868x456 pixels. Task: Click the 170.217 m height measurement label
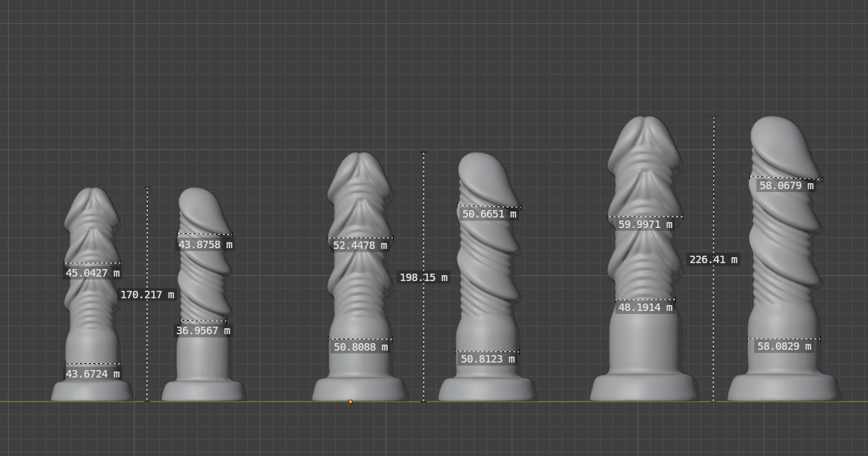pyautogui.click(x=147, y=295)
